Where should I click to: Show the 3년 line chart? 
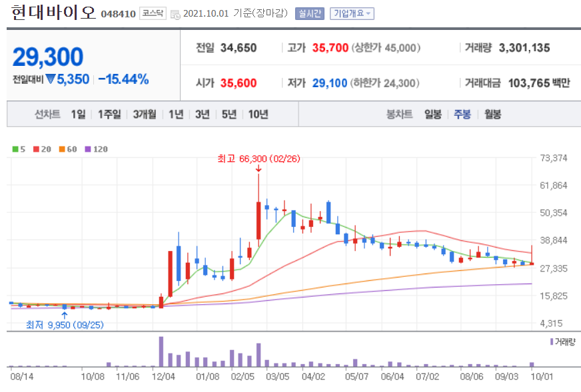pos(203,114)
